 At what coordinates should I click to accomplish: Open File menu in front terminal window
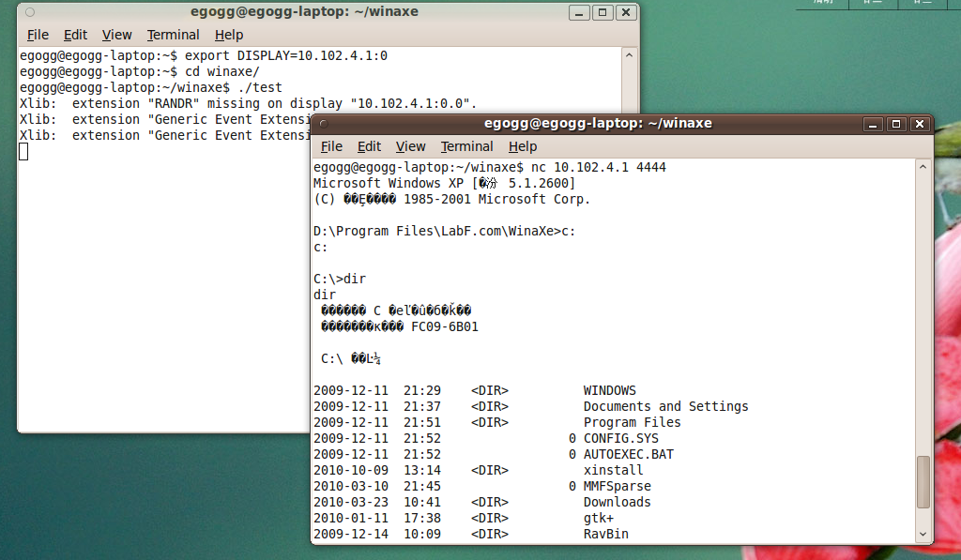(x=331, y=146)
